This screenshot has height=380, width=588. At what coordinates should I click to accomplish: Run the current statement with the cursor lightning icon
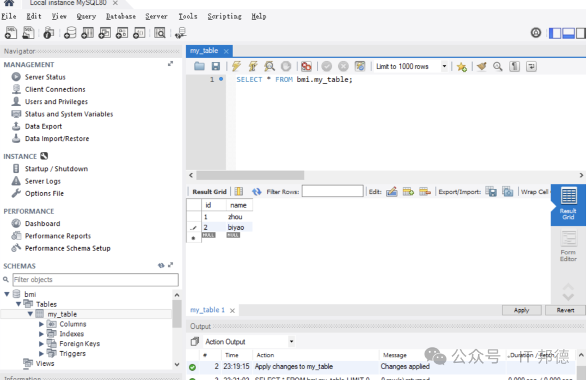(x=253, y=66)
